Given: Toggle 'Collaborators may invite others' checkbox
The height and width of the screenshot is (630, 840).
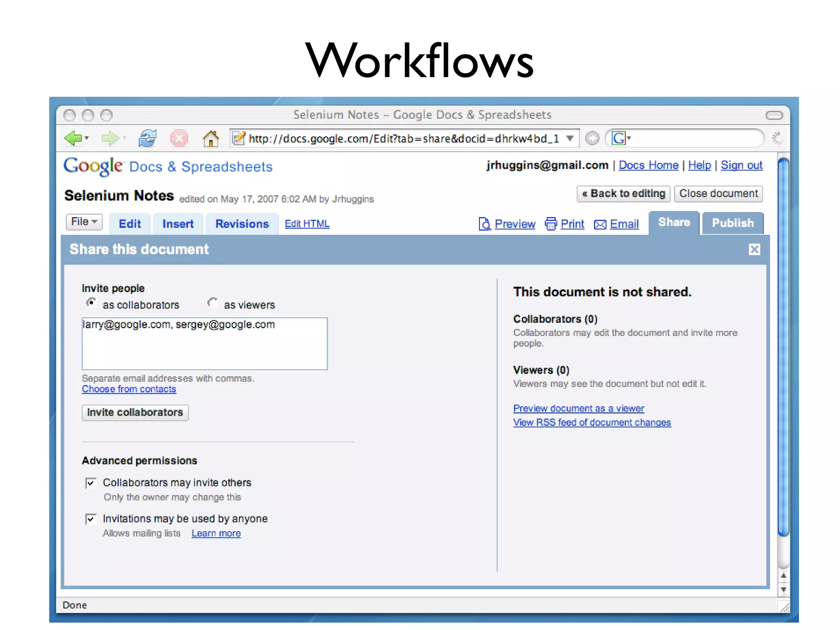Looking at the screenshot, I should pos(91,483).
